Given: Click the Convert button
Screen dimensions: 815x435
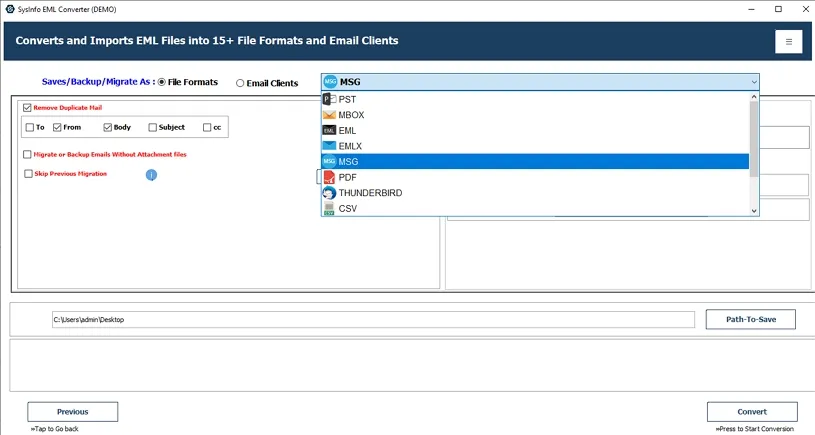Looking at the screenshot, I should point(752,412).
